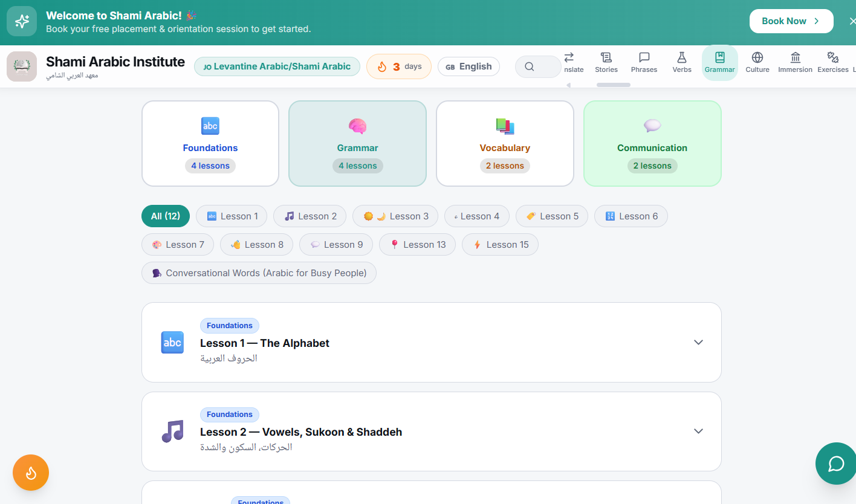Select the Grammar nav icon

(x=720, y=63)
